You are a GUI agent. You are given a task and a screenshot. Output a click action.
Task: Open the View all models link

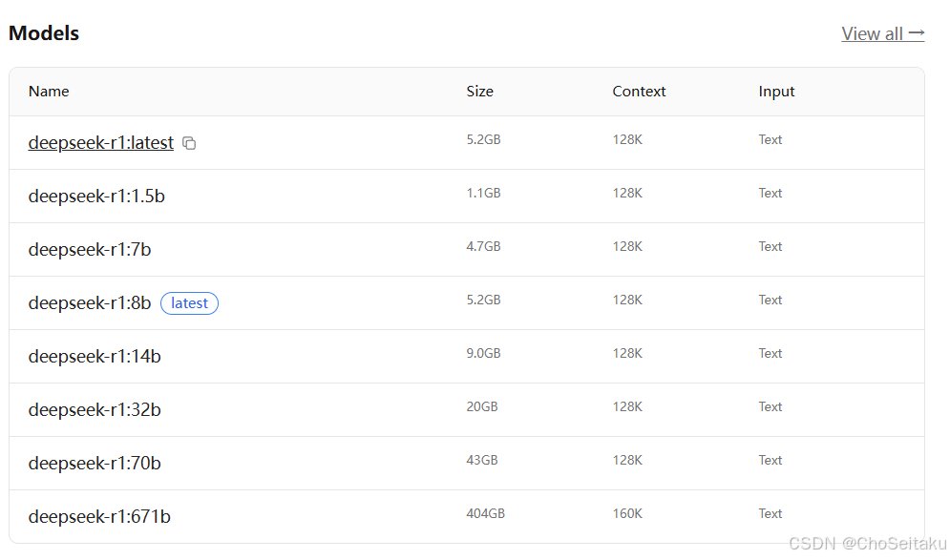coord(882,34)
